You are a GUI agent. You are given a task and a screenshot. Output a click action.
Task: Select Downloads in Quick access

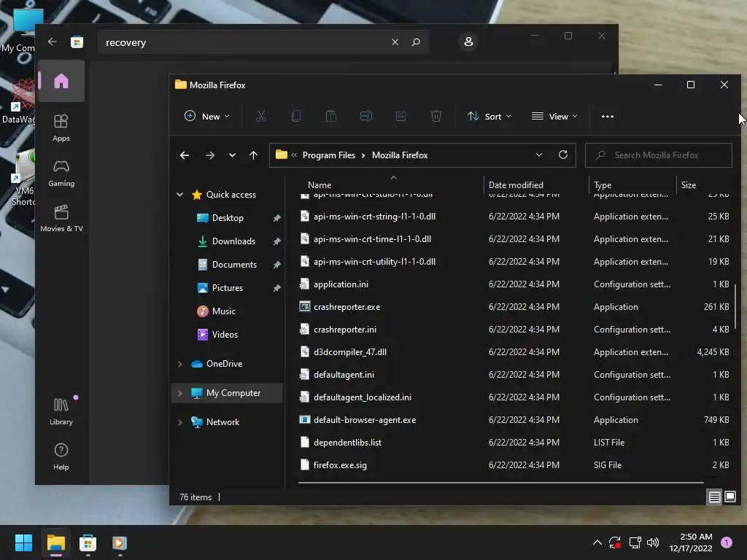(233, 241)
